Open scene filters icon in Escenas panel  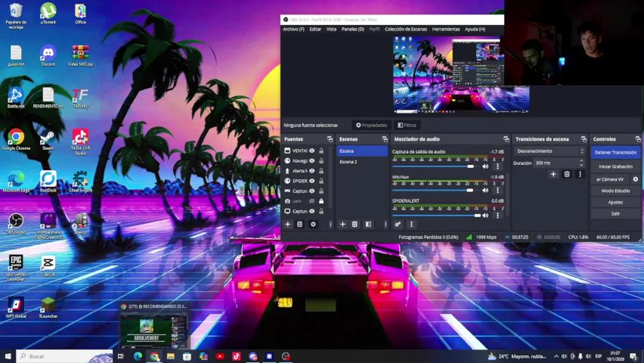[x=368, y=224]
